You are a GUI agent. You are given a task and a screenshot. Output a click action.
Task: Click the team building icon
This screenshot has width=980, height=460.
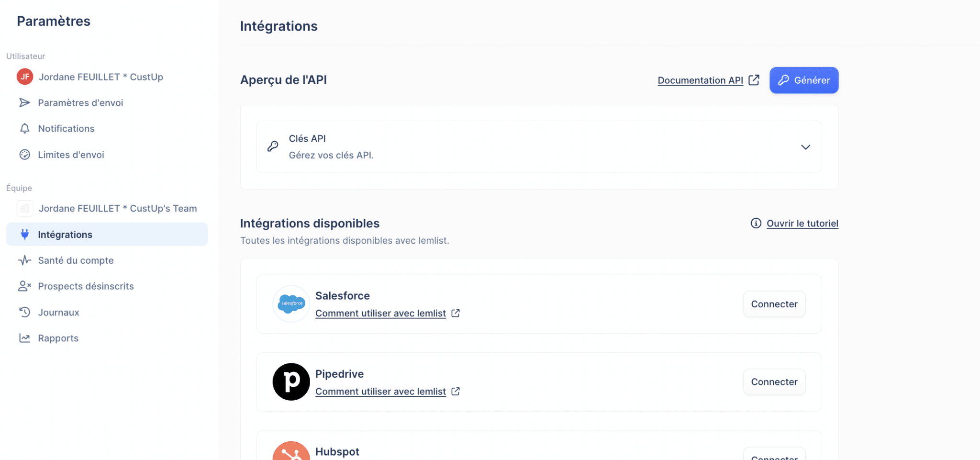pyautogui.click(x=25, y=208)
